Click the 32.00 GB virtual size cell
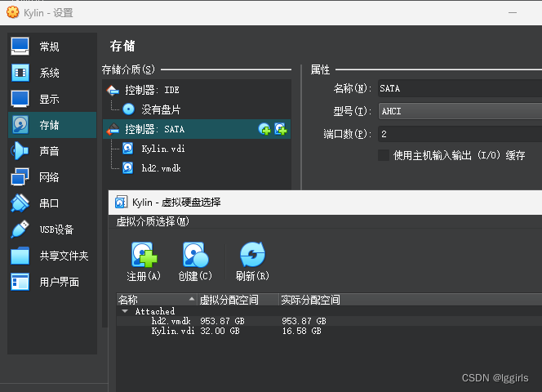The image size is (542, 392). coord(220,331)
